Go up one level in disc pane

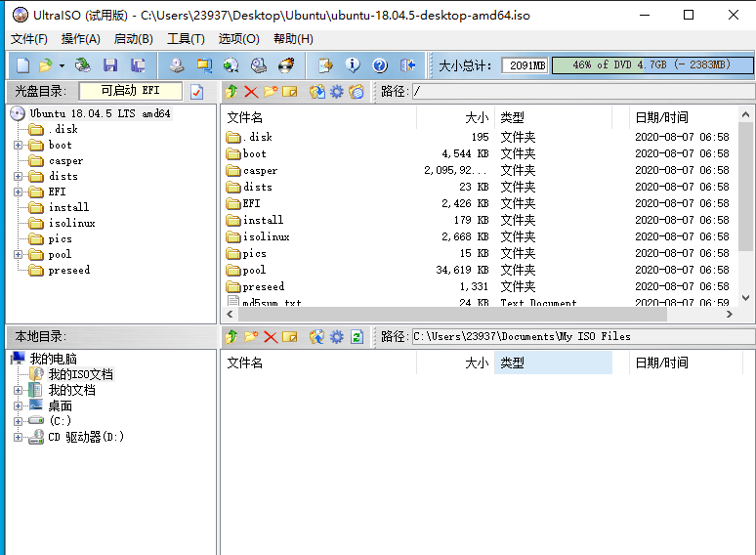(231, 91)
